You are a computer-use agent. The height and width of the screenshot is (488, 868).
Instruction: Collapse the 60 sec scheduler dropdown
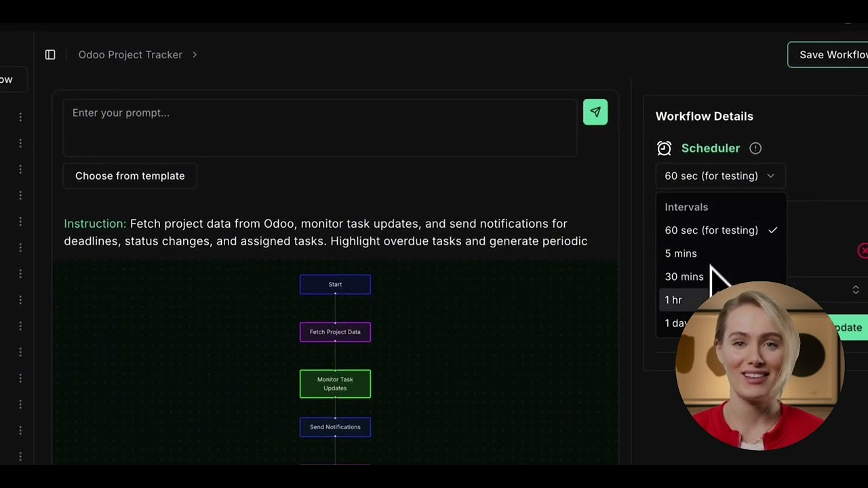coord(720,176)
